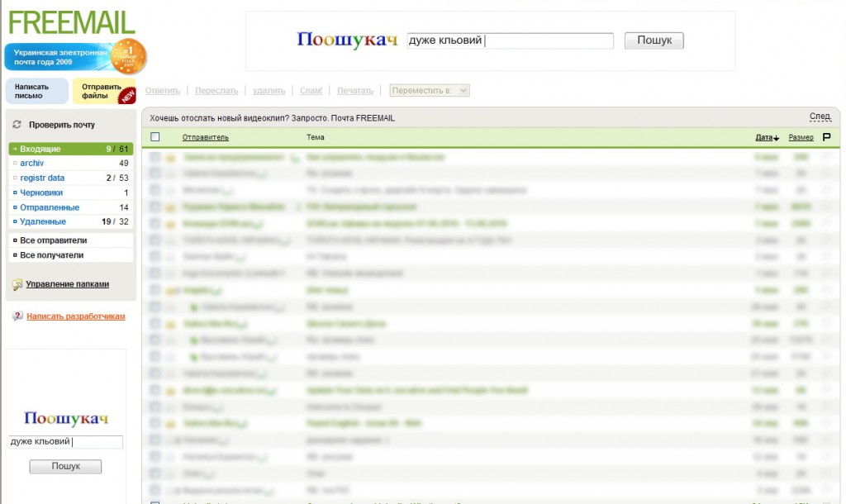Go to next page via След.
This screenshot has height=504, width=846.
(x=820, y=116)
